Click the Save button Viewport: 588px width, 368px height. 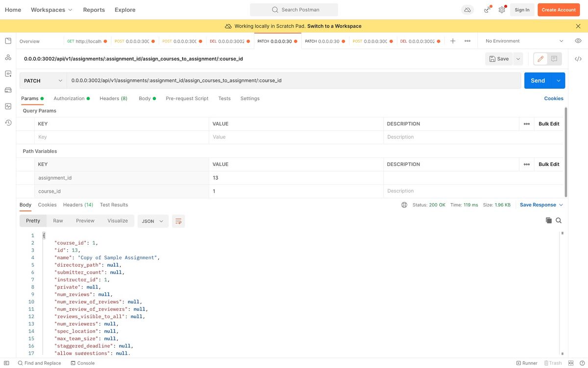(499, 59)
